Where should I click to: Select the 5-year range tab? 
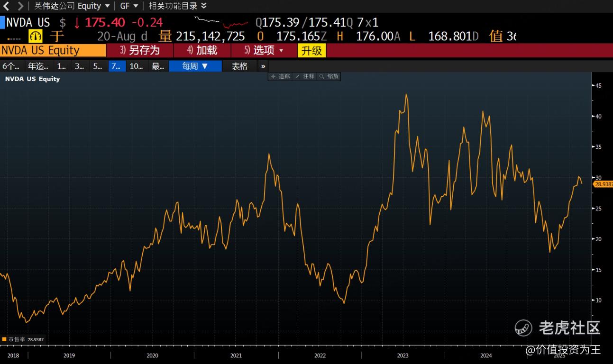(98, 66)
